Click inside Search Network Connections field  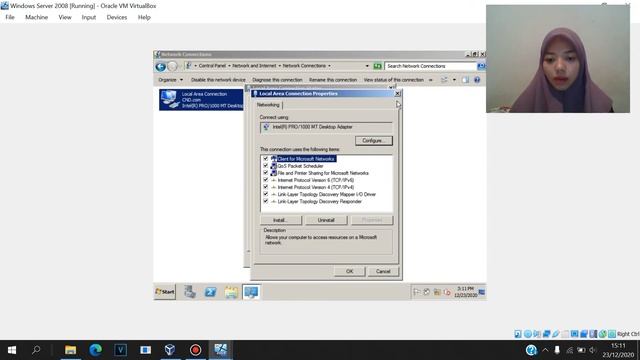click(431, 66)
